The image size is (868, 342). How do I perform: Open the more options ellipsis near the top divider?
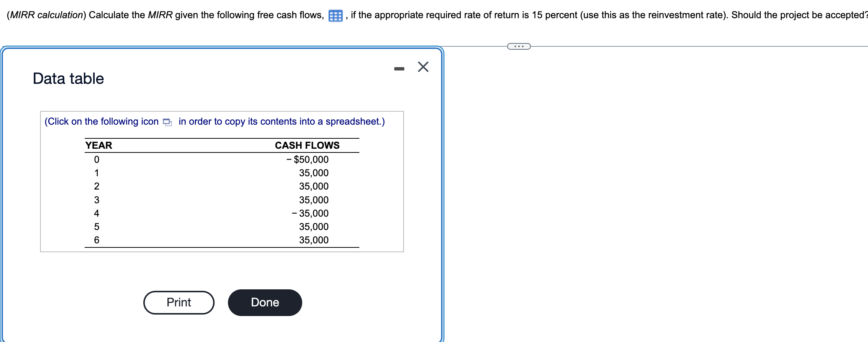[518, 46]
